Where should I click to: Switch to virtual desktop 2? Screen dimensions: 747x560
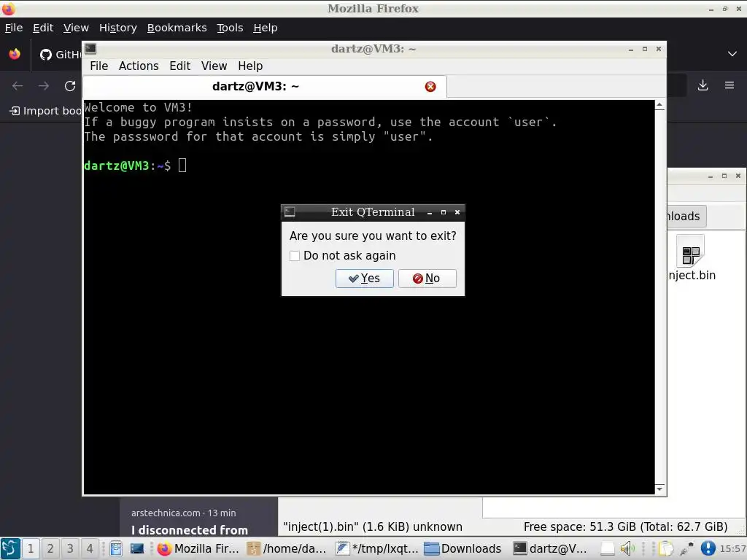[x=50, y=548]
